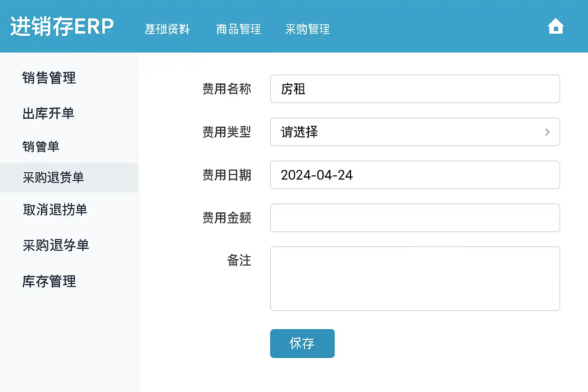Image resolution: width=588 pixels, height=392 pixels.
Task: Click the 费用类型 field label
Action: pos(227,132)
